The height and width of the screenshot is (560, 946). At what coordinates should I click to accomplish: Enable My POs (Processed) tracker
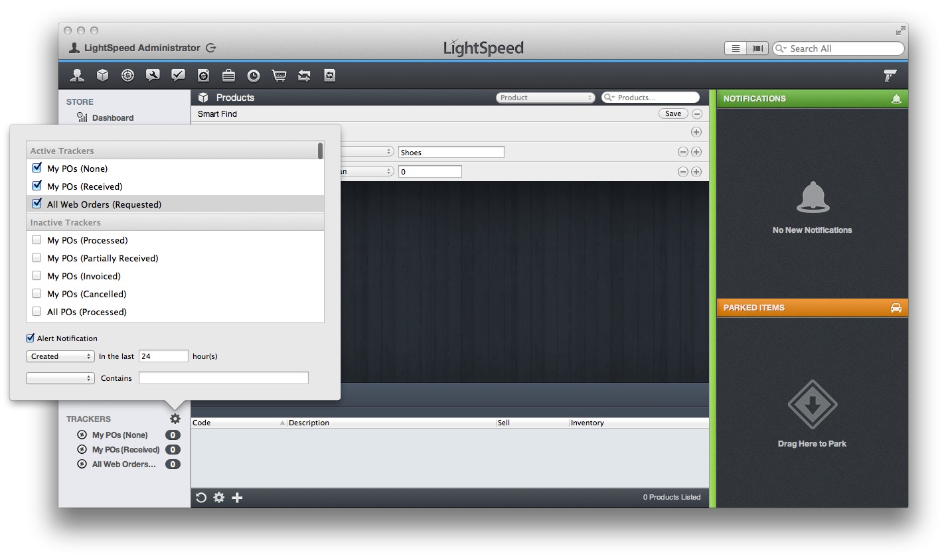click(x=37, y=240)
